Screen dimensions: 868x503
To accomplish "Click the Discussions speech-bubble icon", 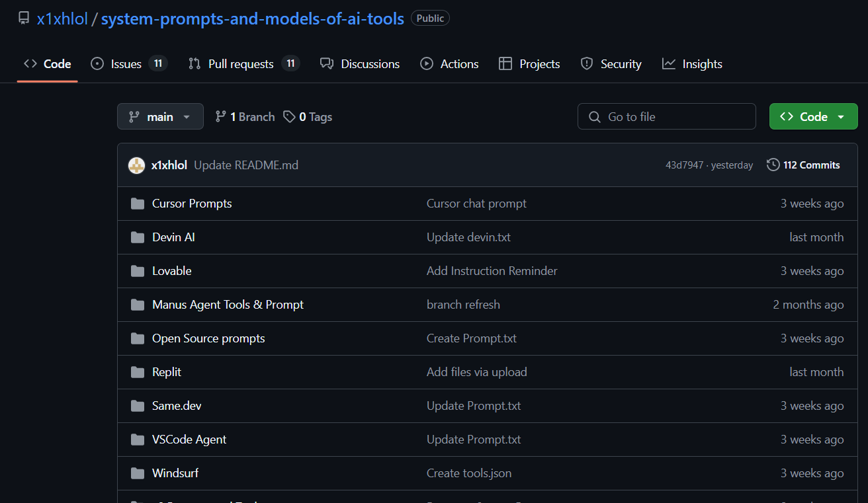I will coord(327,63).
